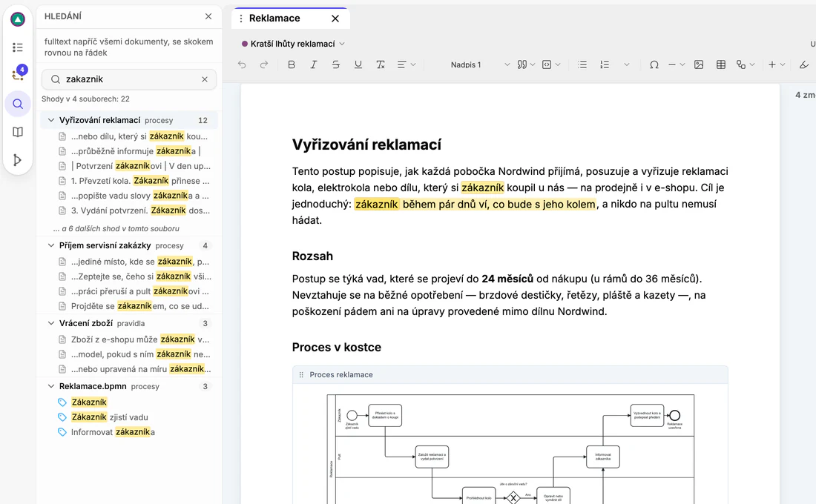Open result '...nebo upravená na míru zákazník'
This screenshot has height=504, width=816.
[134, 369]
